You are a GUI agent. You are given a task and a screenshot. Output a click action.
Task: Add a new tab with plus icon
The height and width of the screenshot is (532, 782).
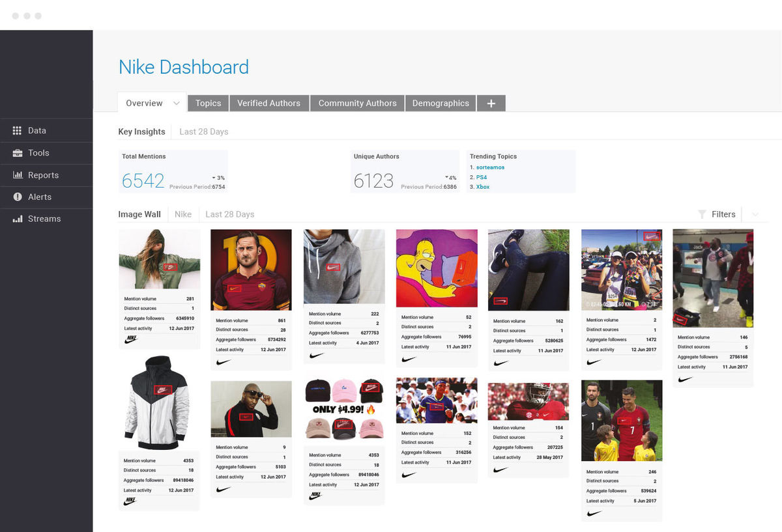(x=491, y=104)
